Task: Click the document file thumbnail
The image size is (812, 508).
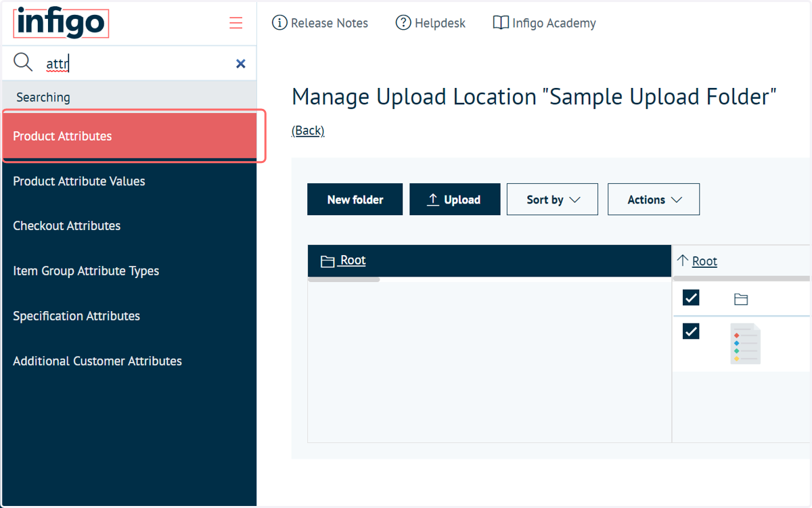Action: tap(745, 344)
